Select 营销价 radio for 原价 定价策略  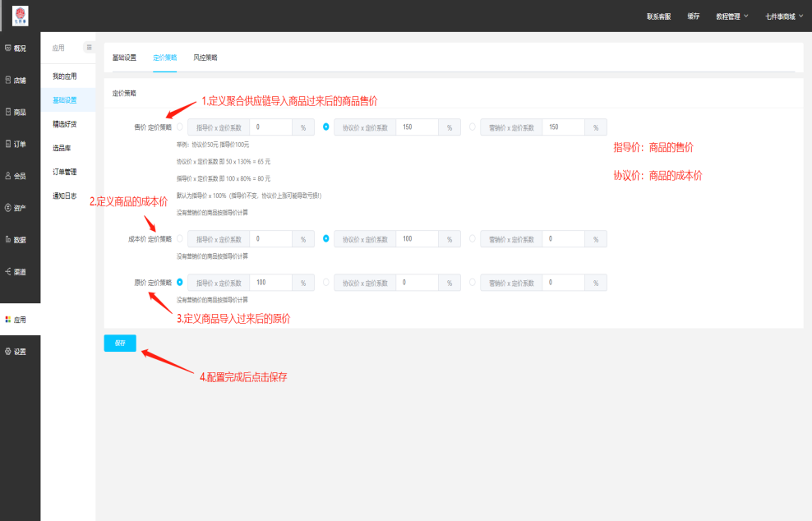[473, 282]
